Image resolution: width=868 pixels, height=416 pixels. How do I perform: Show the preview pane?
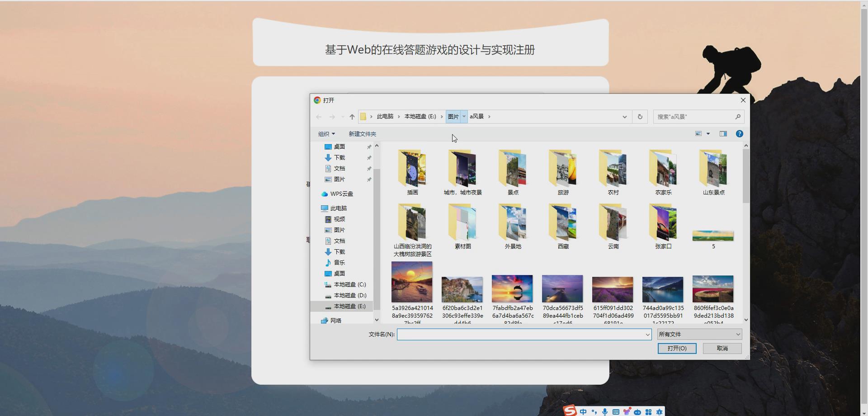[x=723, y=133]
